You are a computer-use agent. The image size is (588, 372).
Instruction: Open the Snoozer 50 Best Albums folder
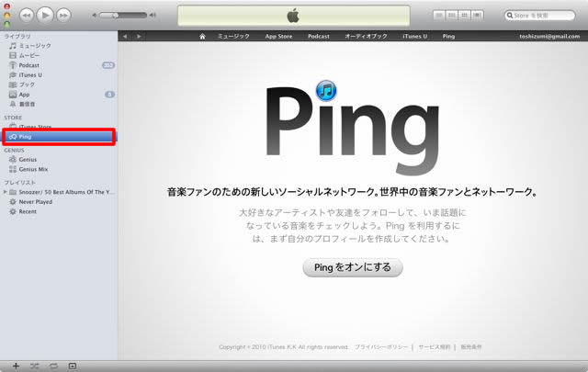click(x=62, y=192)
